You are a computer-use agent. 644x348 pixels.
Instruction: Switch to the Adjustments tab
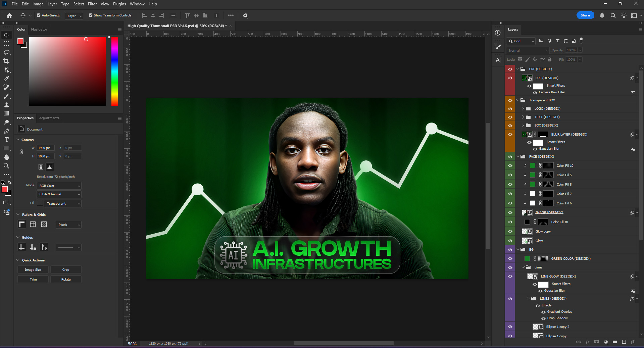49,118
